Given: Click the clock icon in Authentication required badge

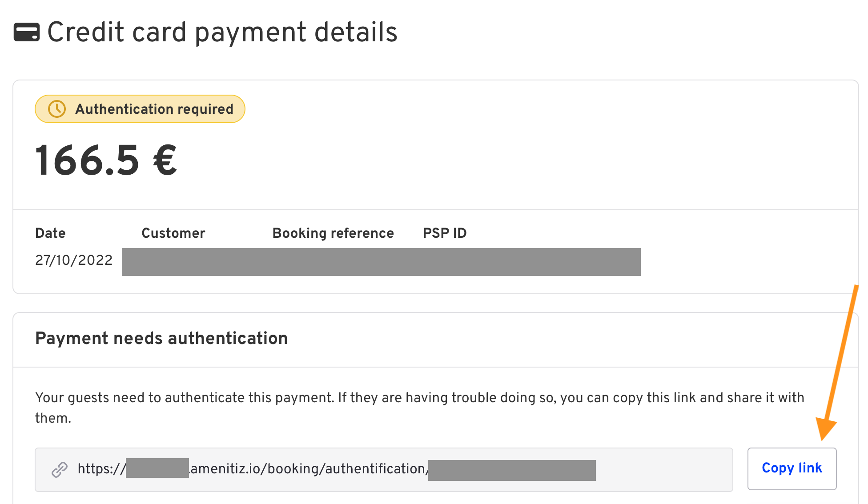Looking at the screenshot, I should [57, 109].
